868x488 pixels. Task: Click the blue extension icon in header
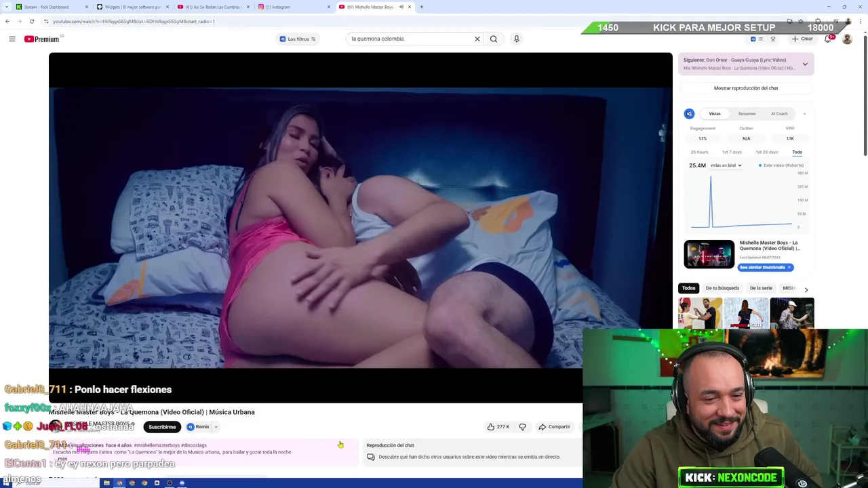(x=753, y=39)
